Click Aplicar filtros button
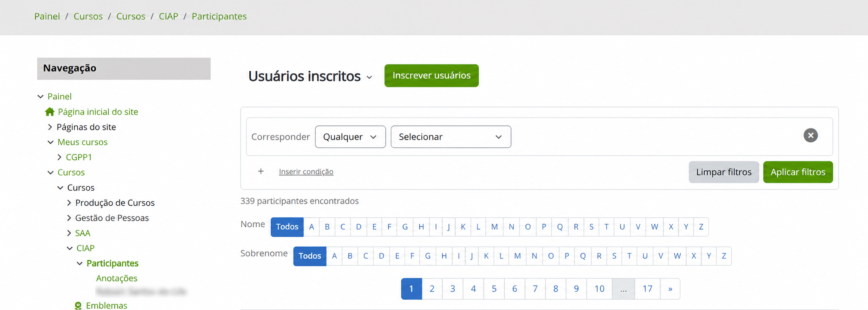 coord(798,172)
